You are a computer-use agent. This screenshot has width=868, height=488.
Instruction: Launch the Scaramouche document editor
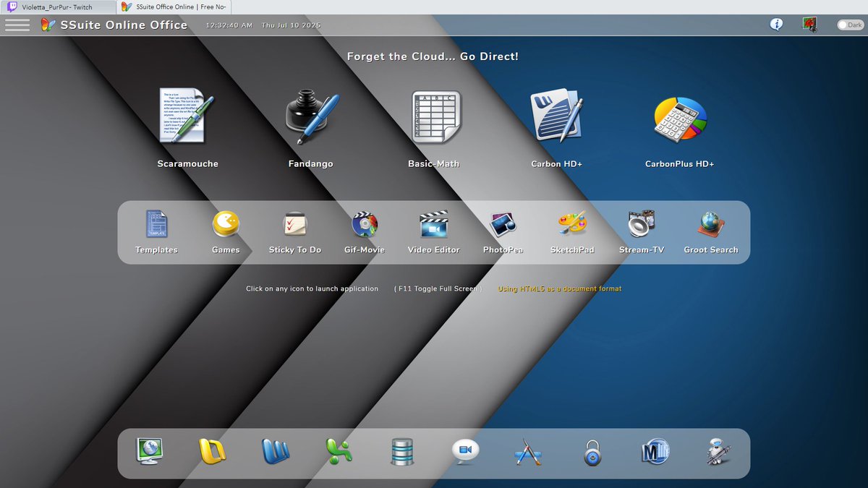[187, 116]
